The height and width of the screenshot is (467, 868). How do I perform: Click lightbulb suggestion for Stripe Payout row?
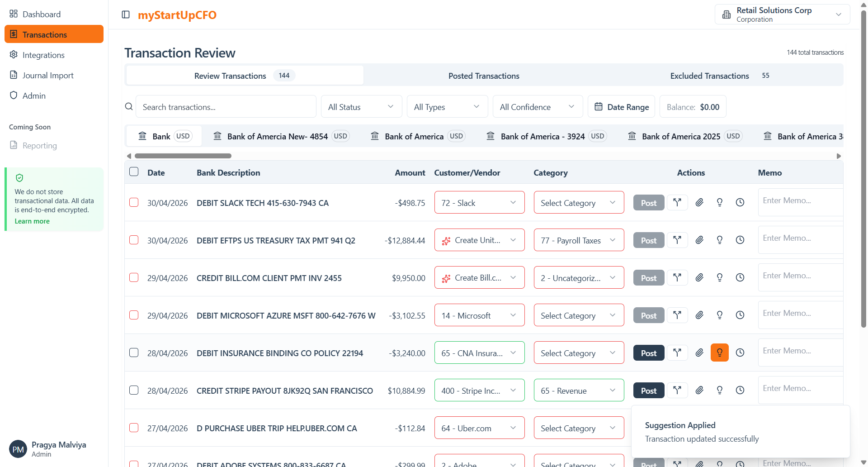(x=719, y=391)
